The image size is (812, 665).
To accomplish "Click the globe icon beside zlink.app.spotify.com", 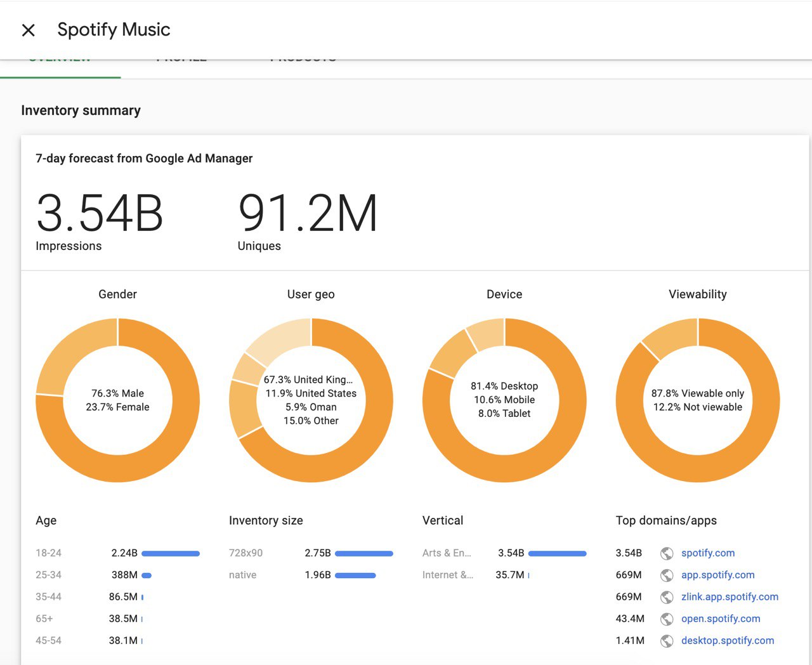I will (667, 597).
